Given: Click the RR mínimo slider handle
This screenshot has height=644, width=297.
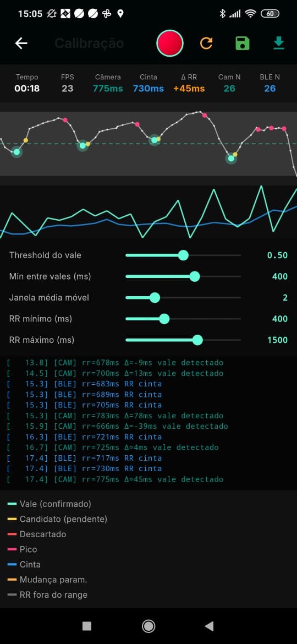Looking at the screenshot, I should coord(164,319).
